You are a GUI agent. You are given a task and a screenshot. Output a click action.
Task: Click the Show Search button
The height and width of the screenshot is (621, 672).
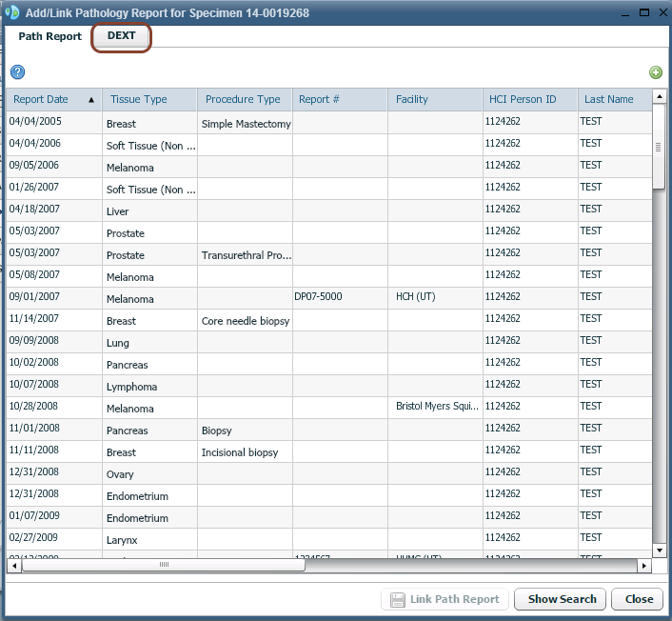point(560,599)
